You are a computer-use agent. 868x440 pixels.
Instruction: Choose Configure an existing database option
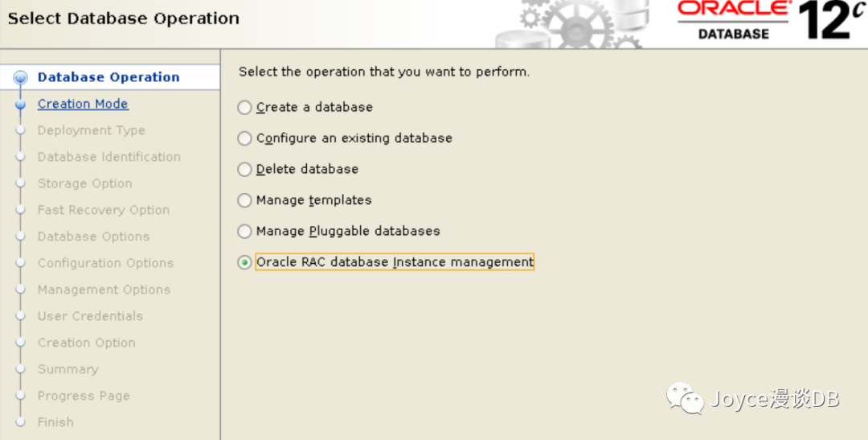[x=245, y=138]
